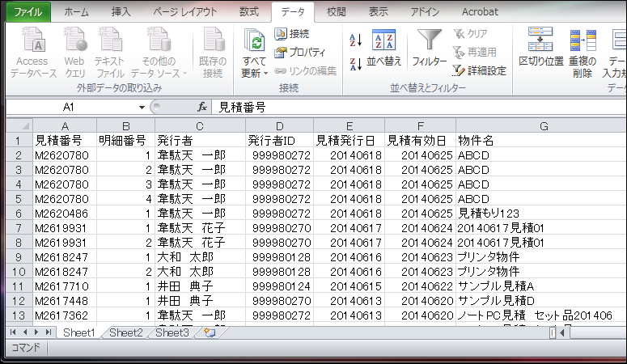Open the ファイル (File) tab
This screenshot has width=627, height=364.
click(28, 11)
